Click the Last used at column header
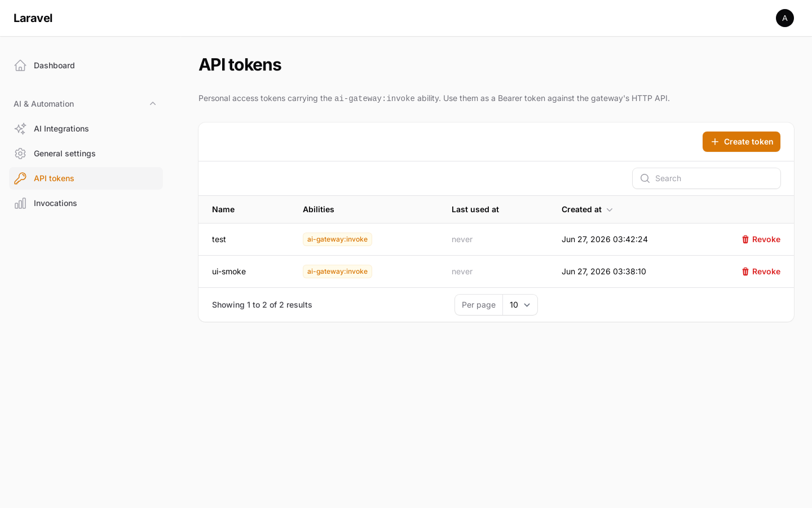This screenshot has width=812, height=508. coord(475,209)
